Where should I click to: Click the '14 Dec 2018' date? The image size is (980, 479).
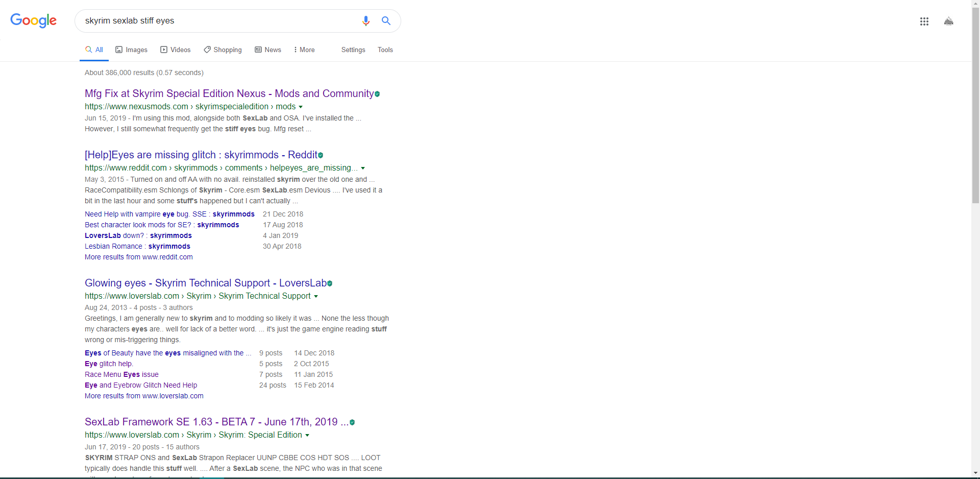[314, 353]
